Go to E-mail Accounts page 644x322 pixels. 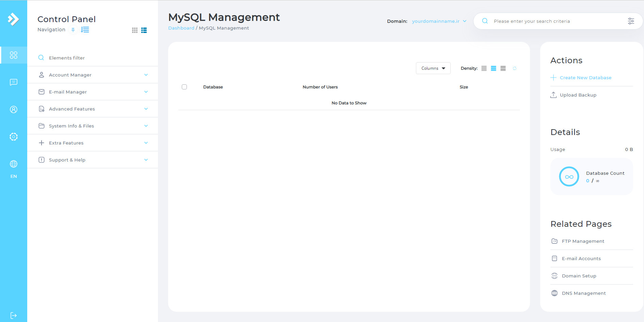click(x=581, y=258)
